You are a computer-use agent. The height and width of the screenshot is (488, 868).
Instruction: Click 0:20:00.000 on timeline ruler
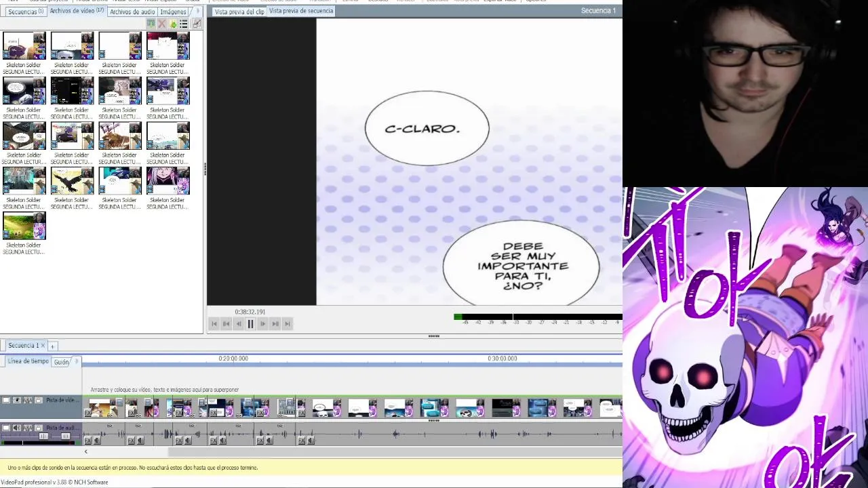233,359
